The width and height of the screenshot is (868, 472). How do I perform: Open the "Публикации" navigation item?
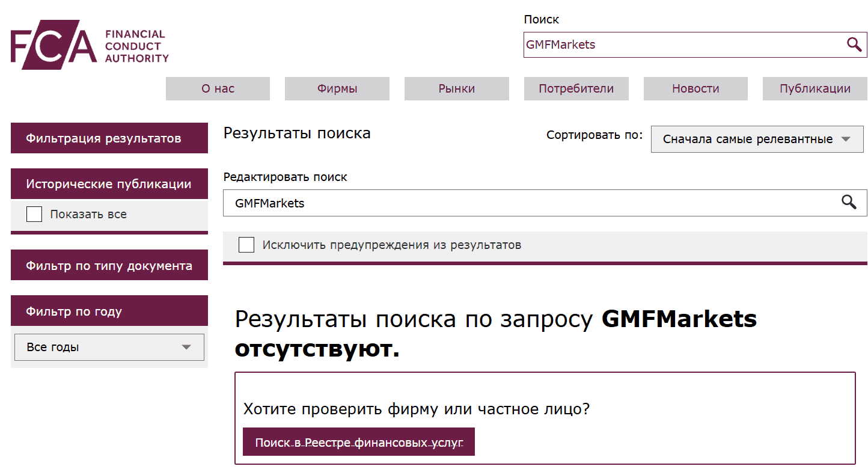[815, 88]
